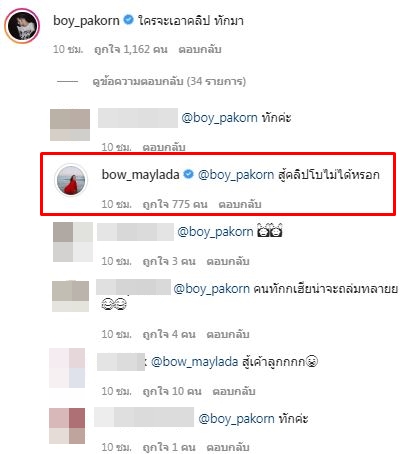View the 775 likes on bow_maylada's comment
The image size is (407, 454).
175,204
